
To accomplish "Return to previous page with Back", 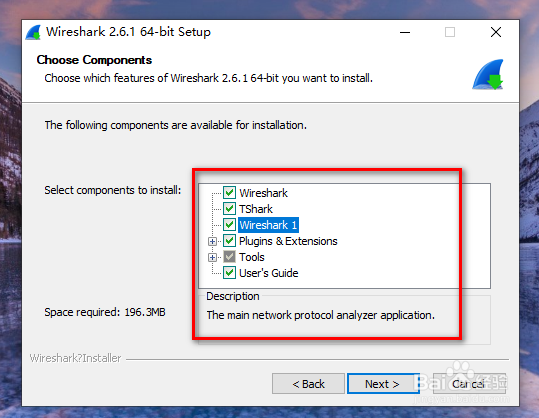I will (x=308, y=384).
